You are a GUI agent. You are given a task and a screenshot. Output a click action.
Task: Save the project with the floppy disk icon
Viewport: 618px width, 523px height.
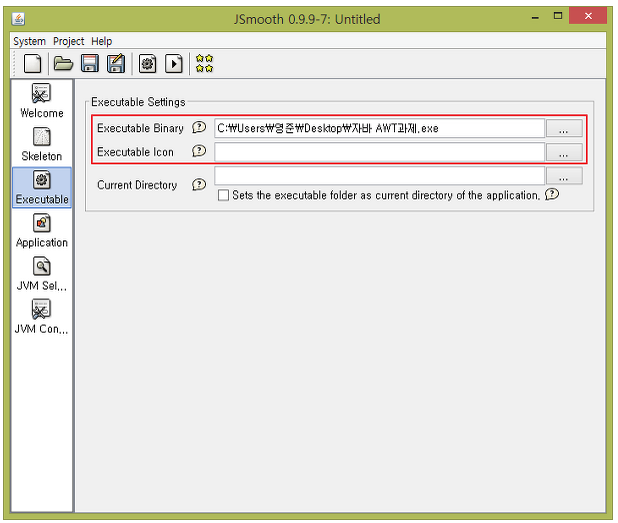coord(90,63)
